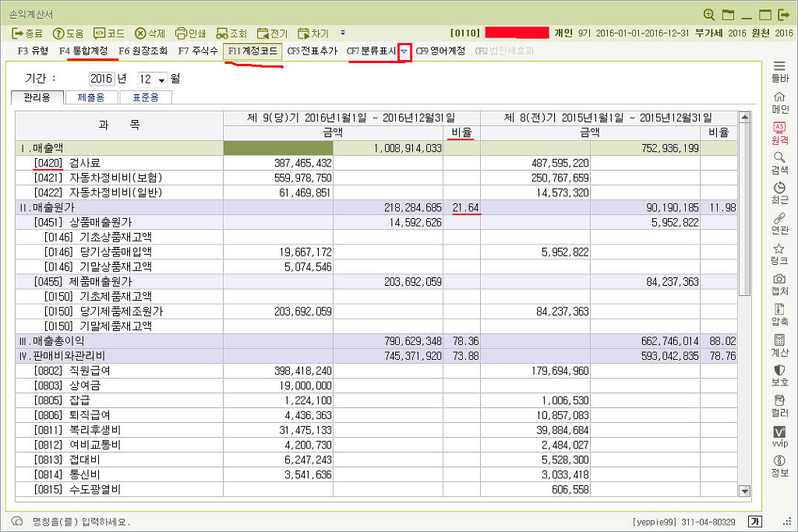Click the year input field showing 2016
Screen dimensions: 798x532
[101, 79]
